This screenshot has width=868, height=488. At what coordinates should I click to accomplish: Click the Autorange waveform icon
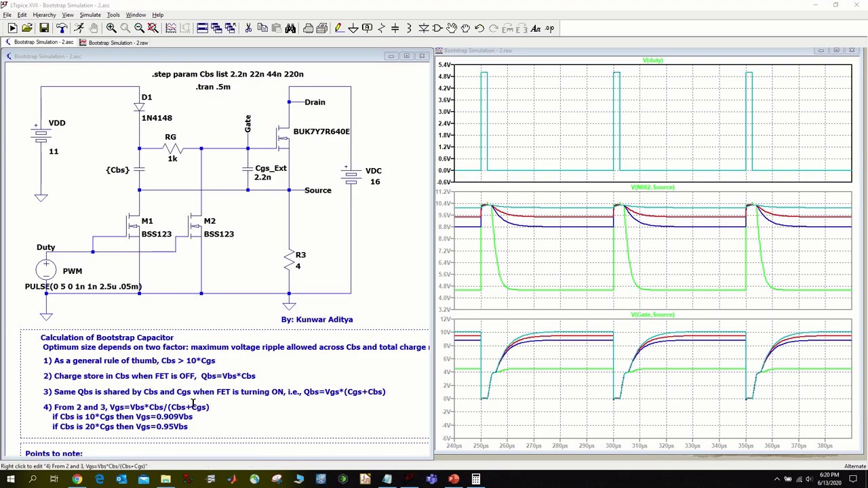[x=171, y=28]
